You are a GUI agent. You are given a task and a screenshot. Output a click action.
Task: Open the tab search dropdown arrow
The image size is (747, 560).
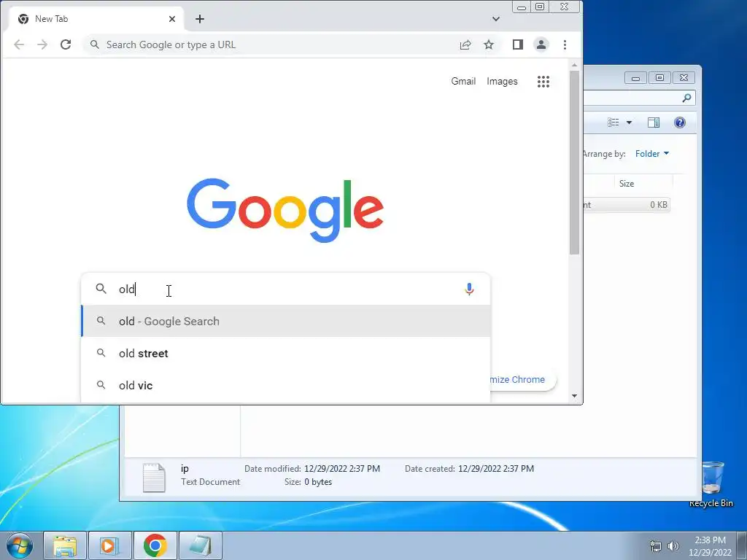pyautogui.click(x=496, y=19)
